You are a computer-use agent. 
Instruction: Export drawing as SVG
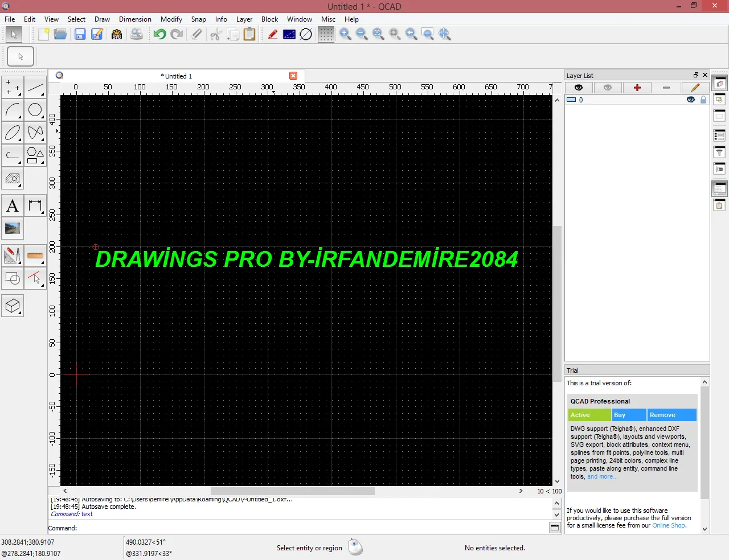117,34
